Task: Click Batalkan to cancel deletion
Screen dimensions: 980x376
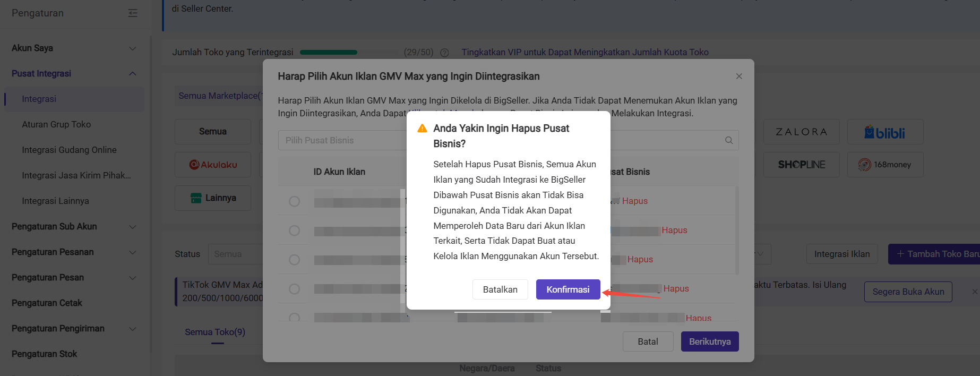Action: 500,289
